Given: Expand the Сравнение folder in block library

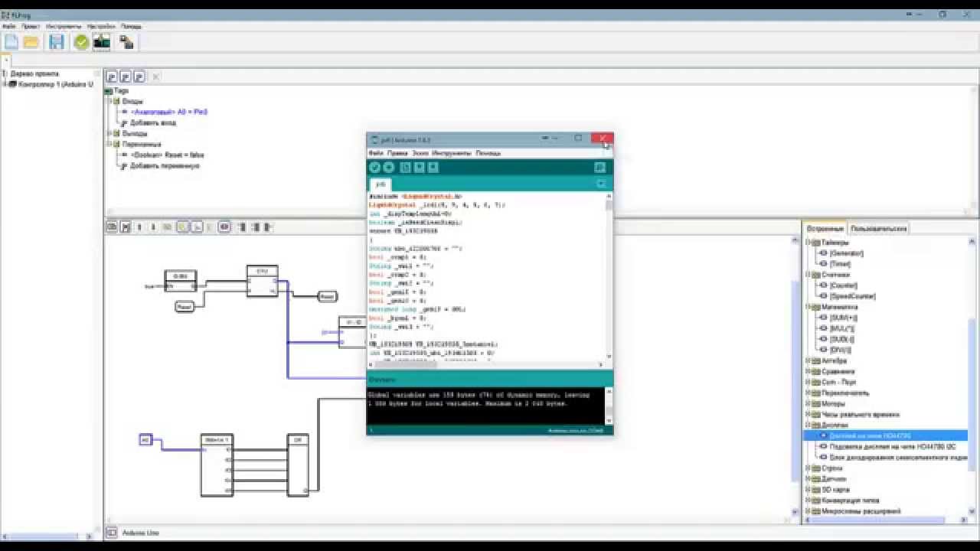Looking at the screenshot, I should pyautogui.click(x=807, y=371).
